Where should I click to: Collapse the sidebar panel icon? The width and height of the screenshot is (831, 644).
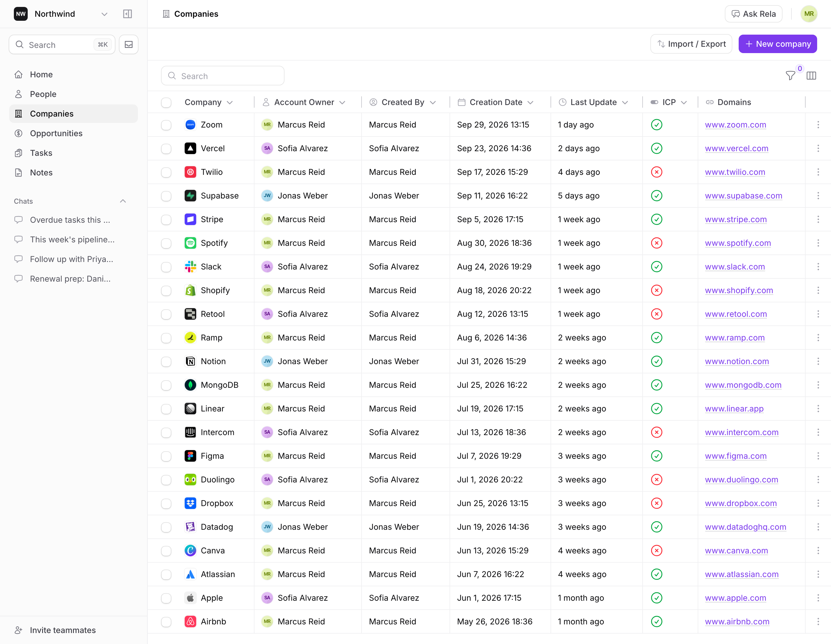click(128, 14)
